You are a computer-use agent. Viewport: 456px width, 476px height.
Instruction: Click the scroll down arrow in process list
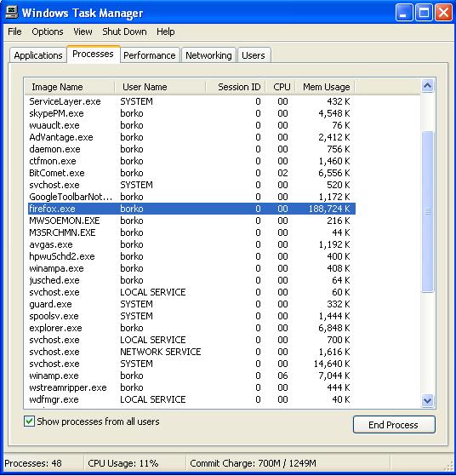[427, 400]
